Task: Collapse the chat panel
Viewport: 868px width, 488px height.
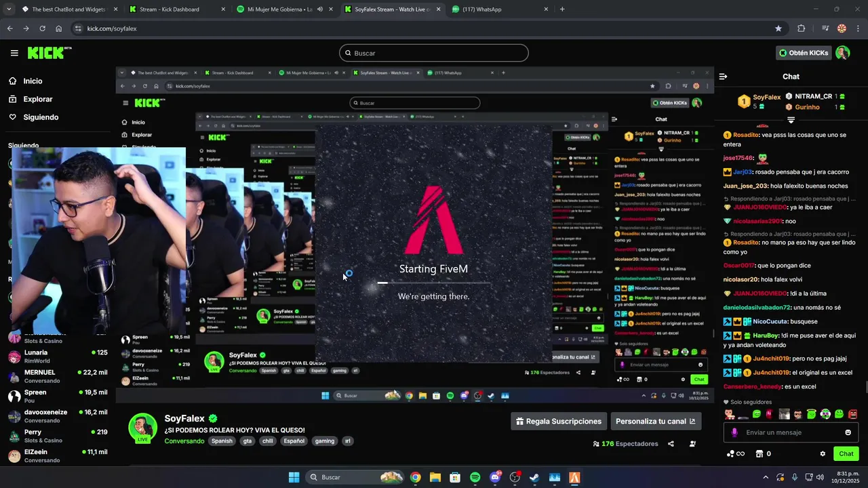Action: pyautogui.click(x=723, y=77)
